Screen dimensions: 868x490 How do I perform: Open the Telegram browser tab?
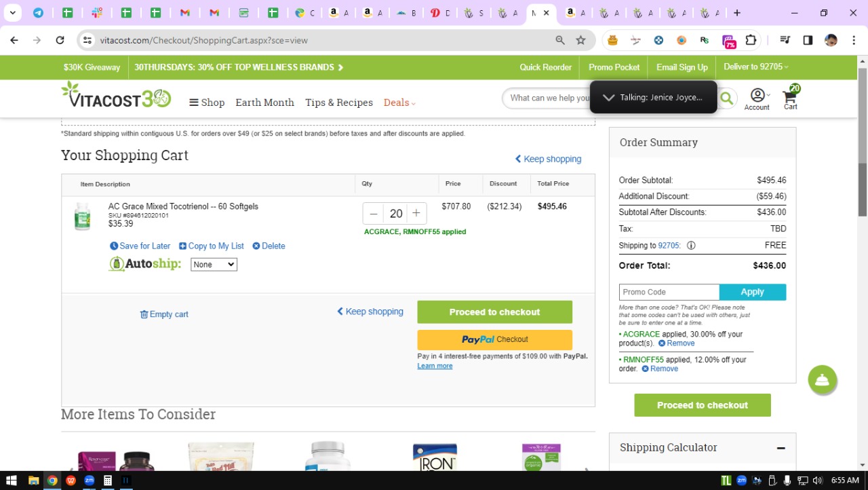click(x=38, y=13)
